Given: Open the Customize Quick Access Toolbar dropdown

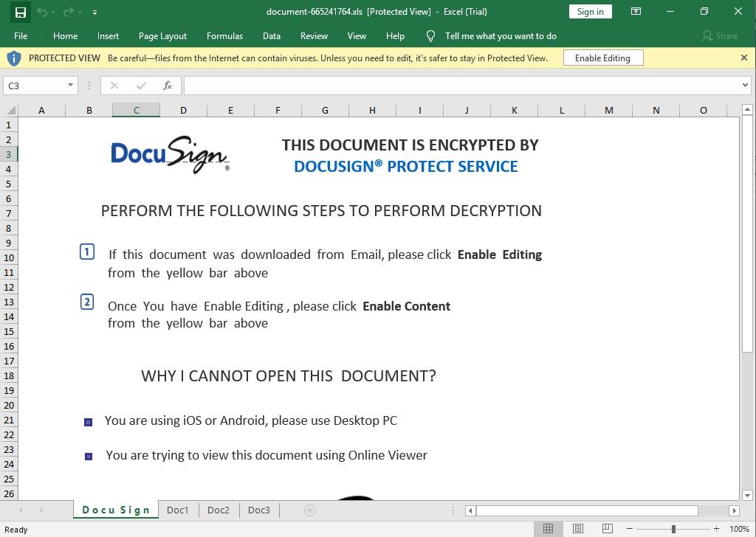Looking at the screenshot, I should click(x=94, y=13).
